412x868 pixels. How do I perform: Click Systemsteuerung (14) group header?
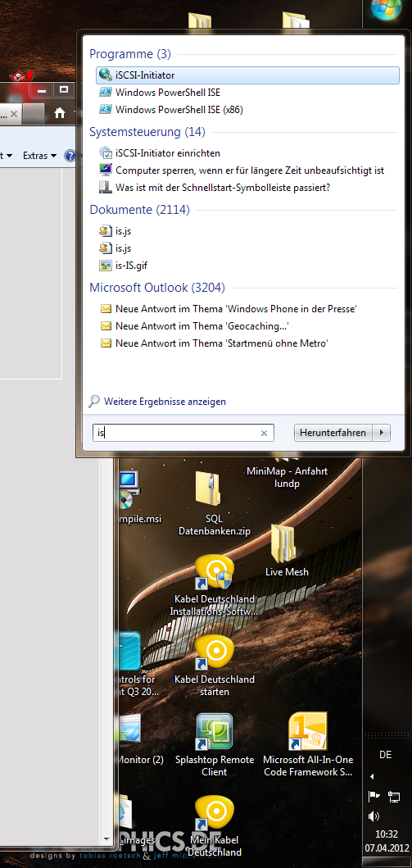147,132
